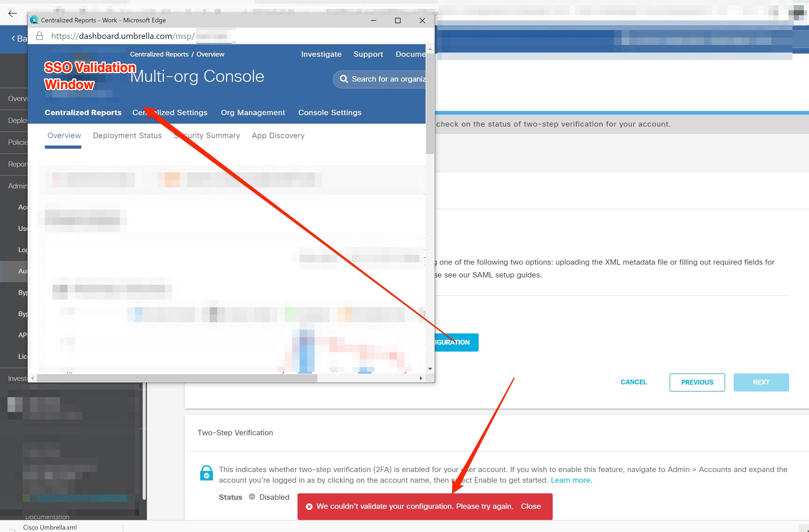Viewport: 809px width, 532px height.
Task: Click the Two-Step Verification heading
Action: (235, 433)
